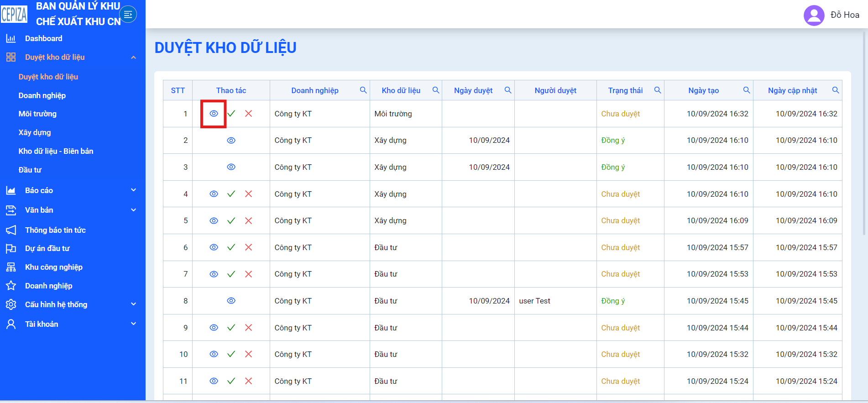Open Đỗ Hoa user avatar
Screen dimensions: 868x403
coord(814,15)
